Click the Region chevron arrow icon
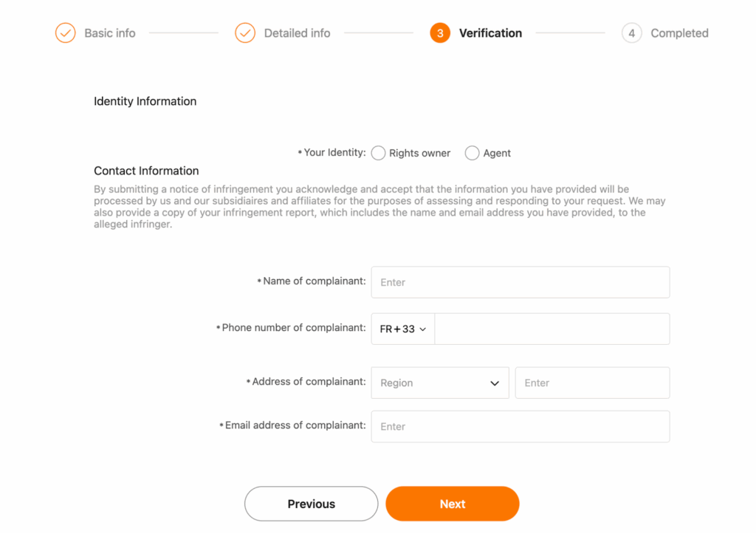756x534 pixels. [x=494, y=383]
